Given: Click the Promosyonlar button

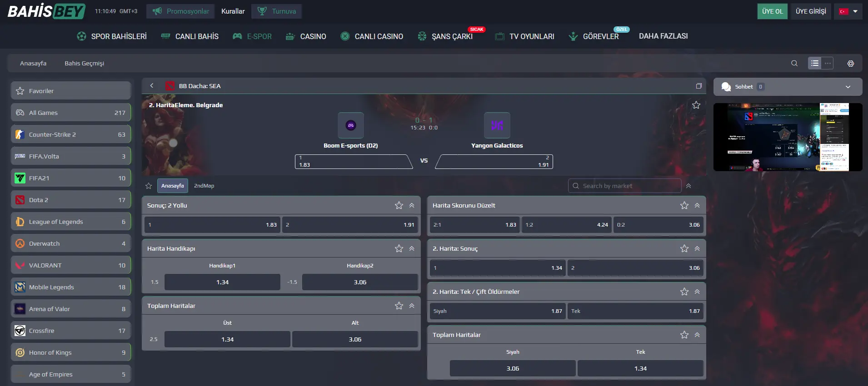Looking at the screenshot, I should click(180, 11).
